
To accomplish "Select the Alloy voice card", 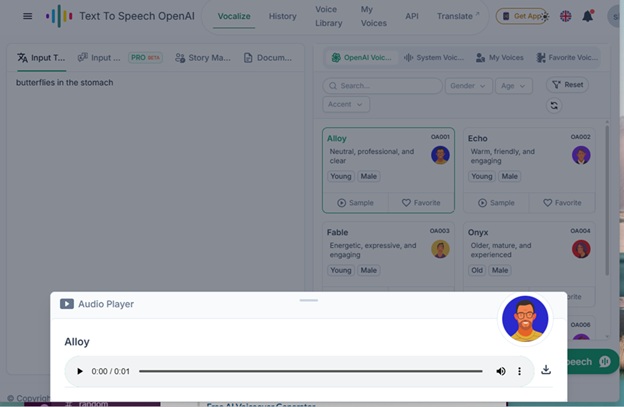I will click(388, 170).
